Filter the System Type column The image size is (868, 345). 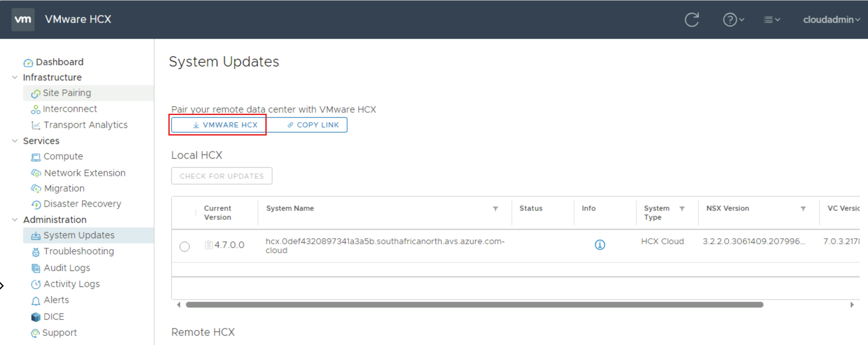[682, 209]
